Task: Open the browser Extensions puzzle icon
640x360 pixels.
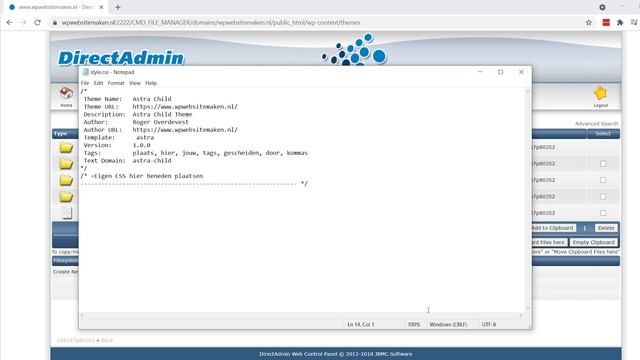Action: pyautogui.click(x=620, y=22)
